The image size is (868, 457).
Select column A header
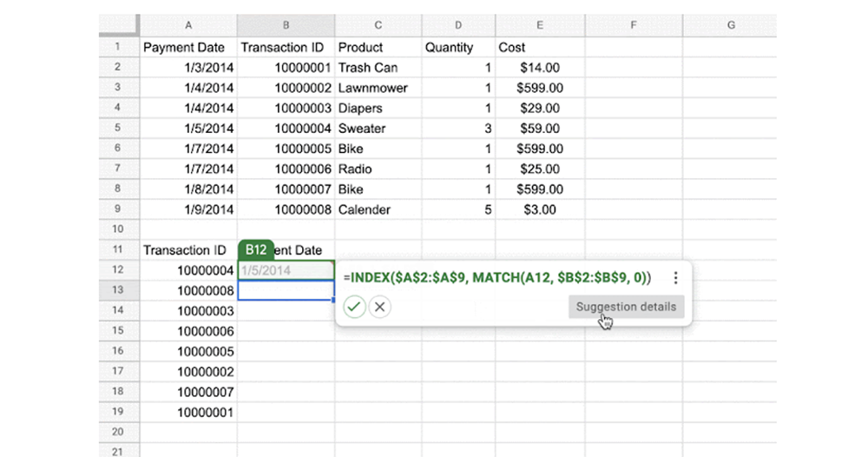(x=188, y=25)
